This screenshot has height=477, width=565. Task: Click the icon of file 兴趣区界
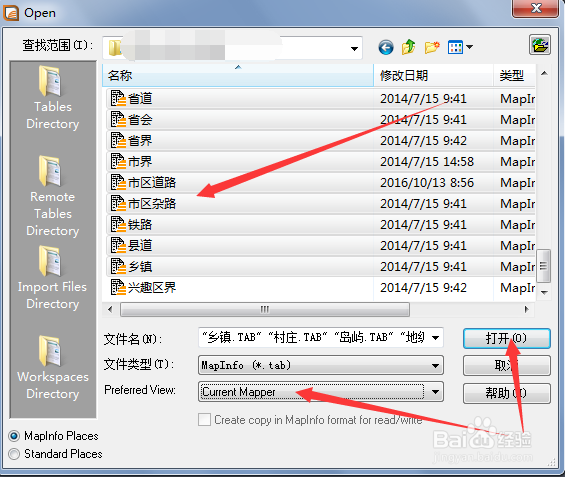point(118,287)
